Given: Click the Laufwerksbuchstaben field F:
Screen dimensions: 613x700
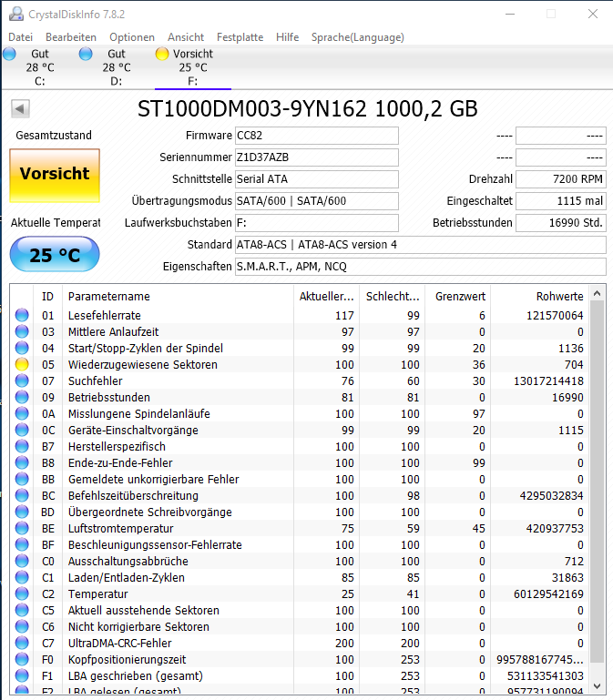Looking at the screenshot, I should pos(317,223).
